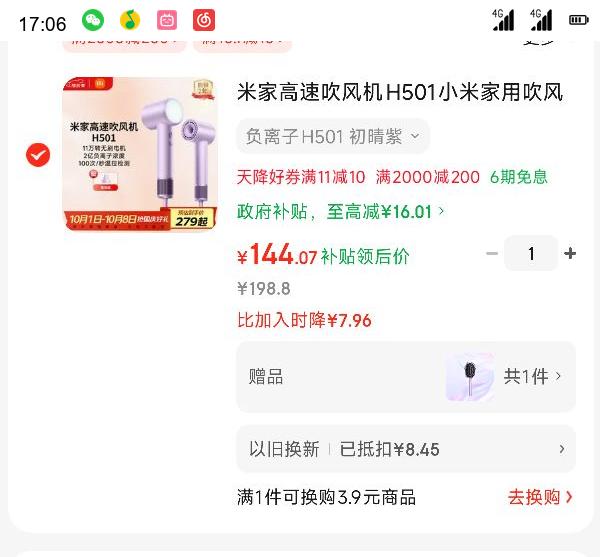Click the minus icon to decrease quantity

pyautogui.click(x=492, y=253)
